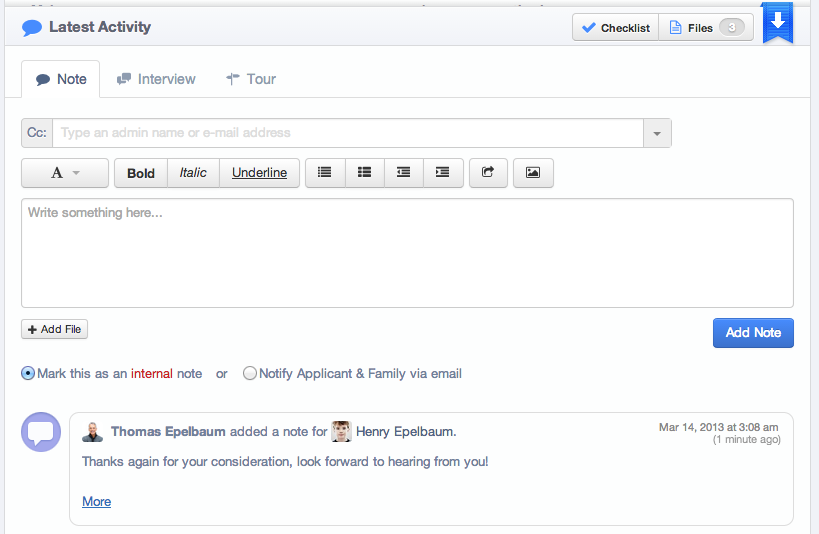Open the Files list

706,28
